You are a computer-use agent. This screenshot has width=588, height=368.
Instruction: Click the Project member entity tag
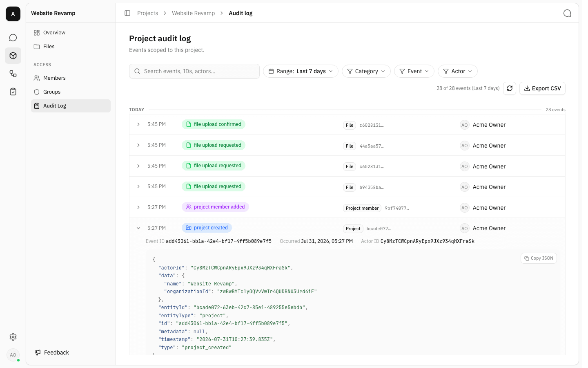click(x=362, y=208)
